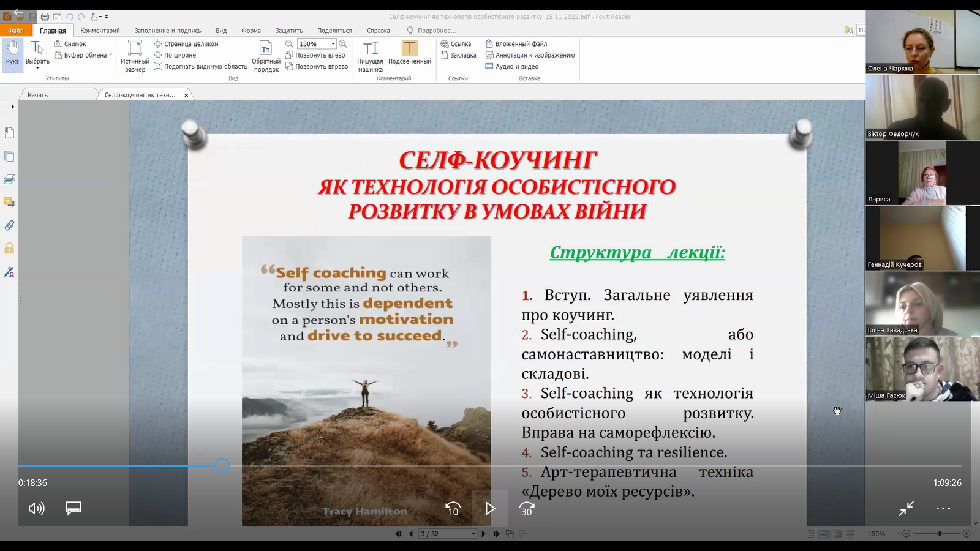This screenshot has height=551, width=980.
Task: Select the Пишущая машинка typewriter tool
Action: coord(370,56)
